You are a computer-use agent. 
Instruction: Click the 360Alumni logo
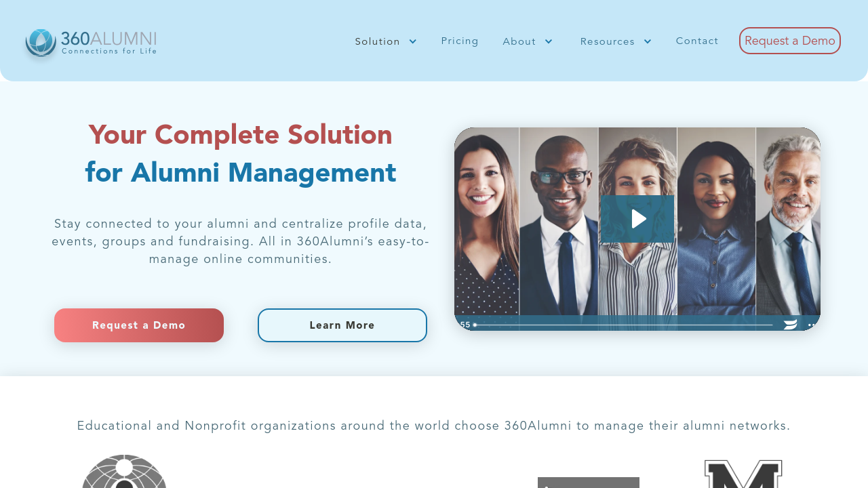(91, 43)
